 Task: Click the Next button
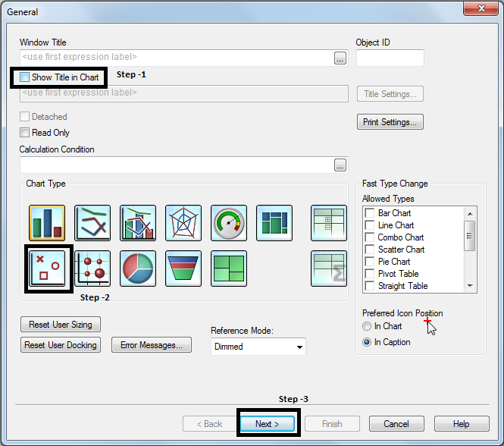point(268,424)
